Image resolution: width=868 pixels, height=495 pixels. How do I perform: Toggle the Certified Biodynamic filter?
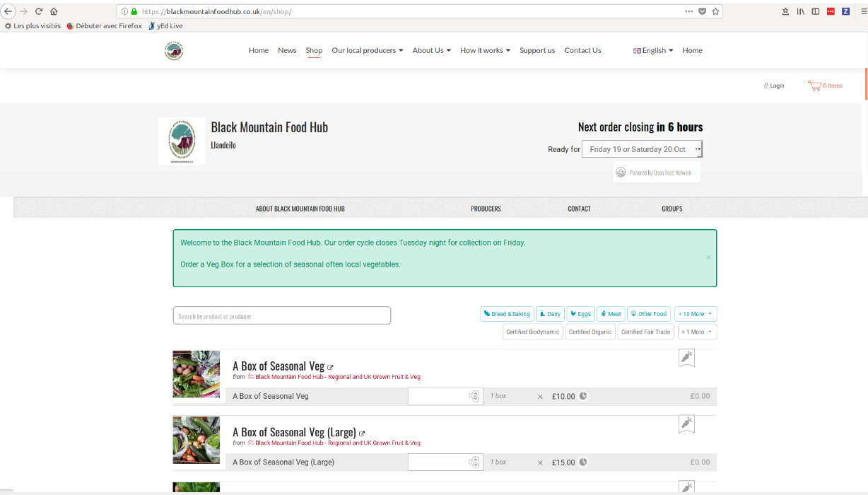point(533,332)
